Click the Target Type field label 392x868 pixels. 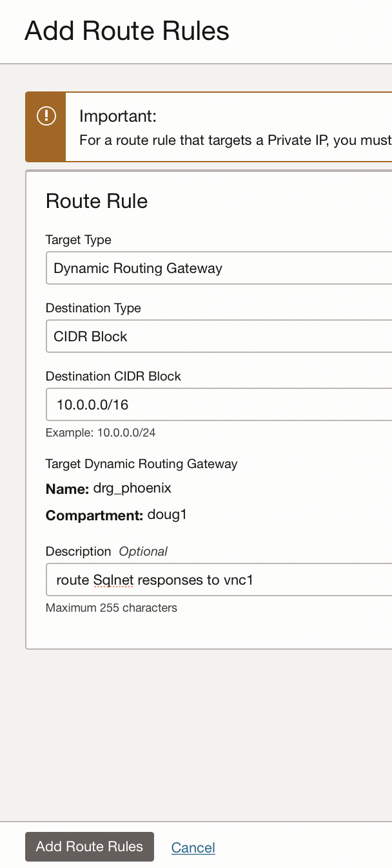[78, 240]
